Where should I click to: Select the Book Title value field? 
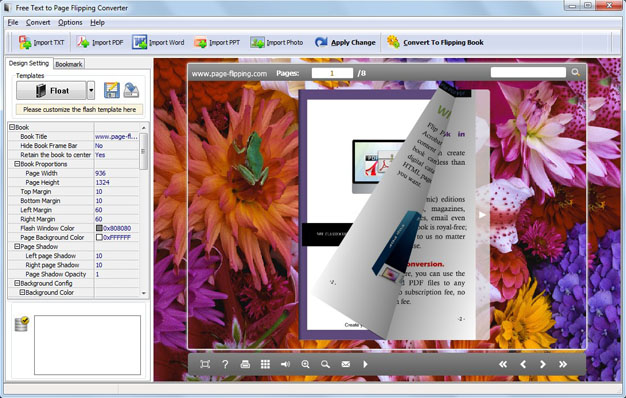(116, 136)
